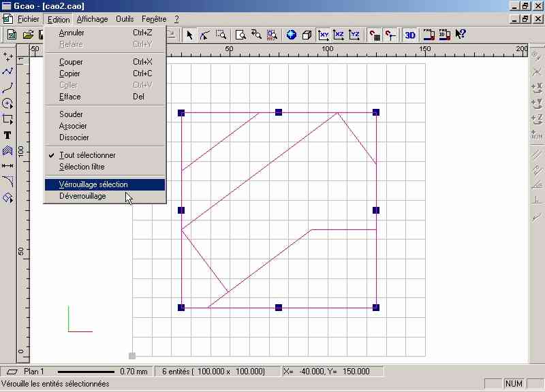This screenshot has height=392, width=545.
Task: Choose Dissocier in the Edition menu
Action: pos(105,137)
